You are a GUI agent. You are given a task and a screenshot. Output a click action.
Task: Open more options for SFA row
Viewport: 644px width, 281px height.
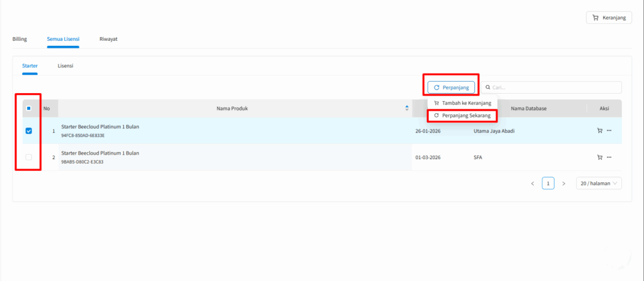609,157
